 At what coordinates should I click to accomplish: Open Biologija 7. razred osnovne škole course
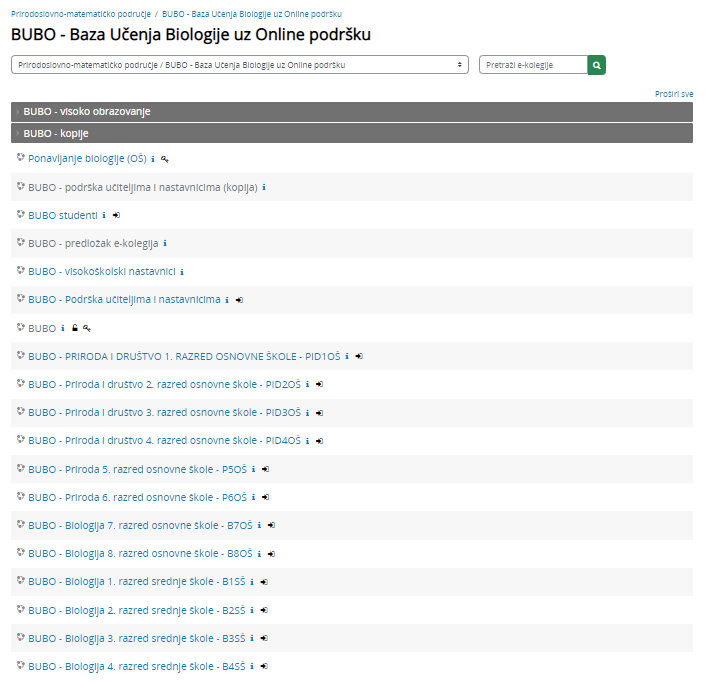[x=140, y=526]
